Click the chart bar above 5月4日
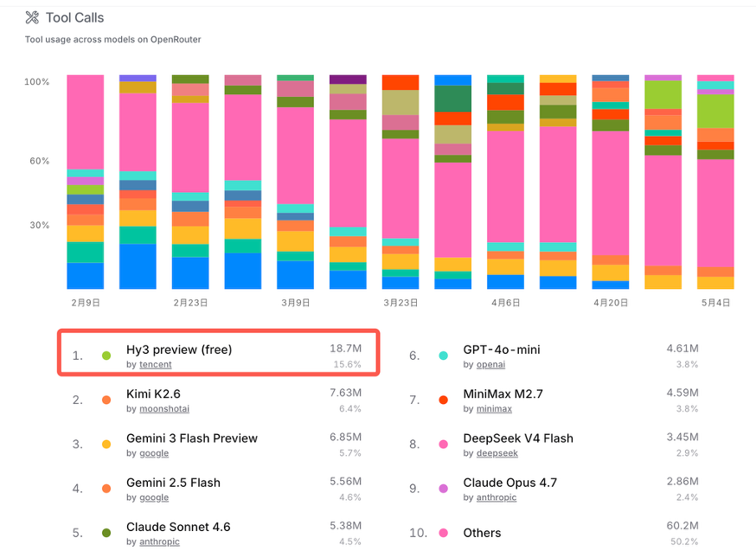The height and width of the screenshot is (557, 756). [x=716, y=182]
